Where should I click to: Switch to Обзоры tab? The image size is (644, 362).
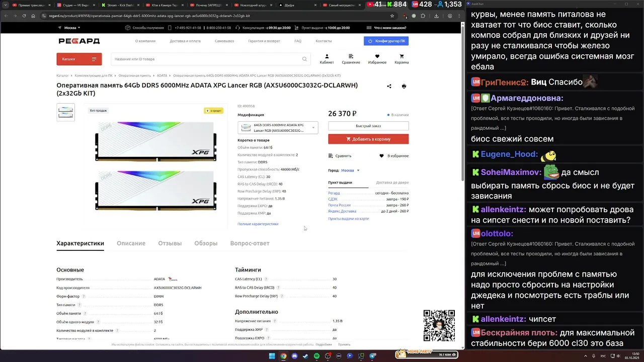(x=206, y=243)
